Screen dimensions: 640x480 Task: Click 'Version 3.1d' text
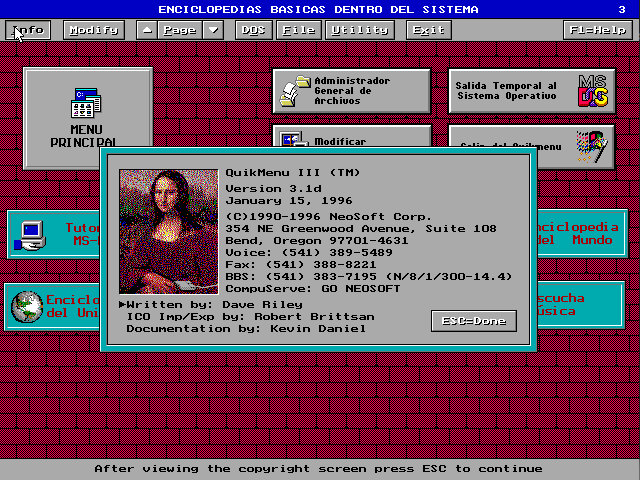coord(273,189)
